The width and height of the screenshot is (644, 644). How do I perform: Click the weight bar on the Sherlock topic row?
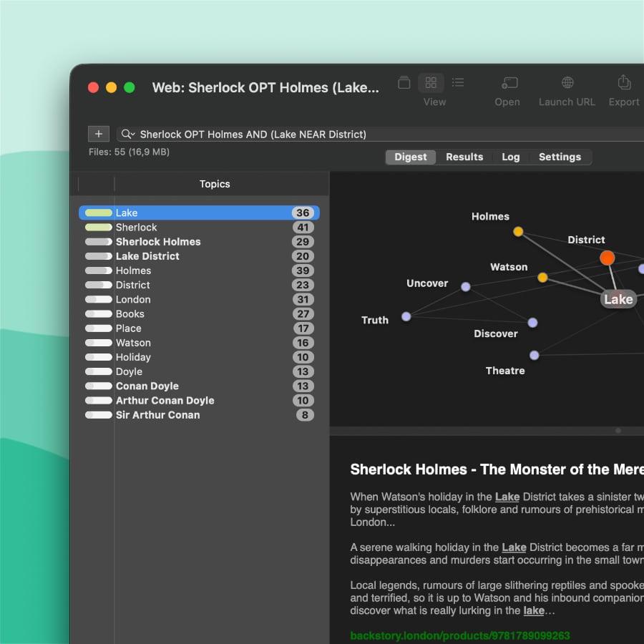click(x=99, y=227)
